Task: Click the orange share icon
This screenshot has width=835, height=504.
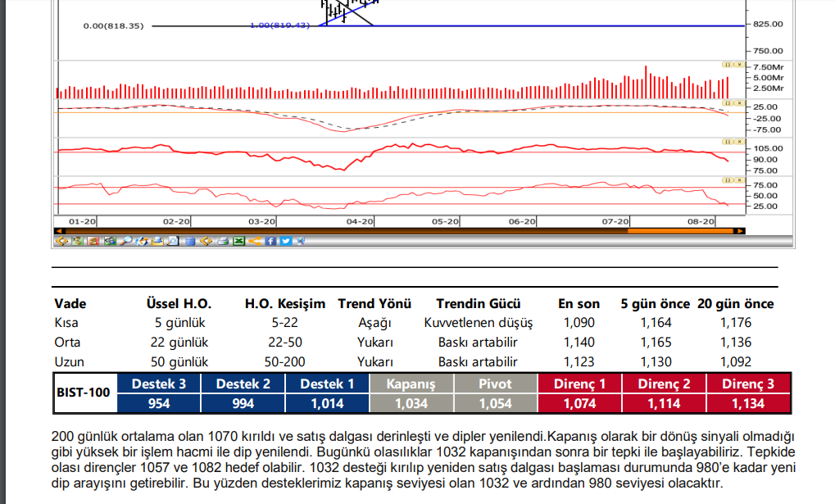Action: click(x=255, y=241)
